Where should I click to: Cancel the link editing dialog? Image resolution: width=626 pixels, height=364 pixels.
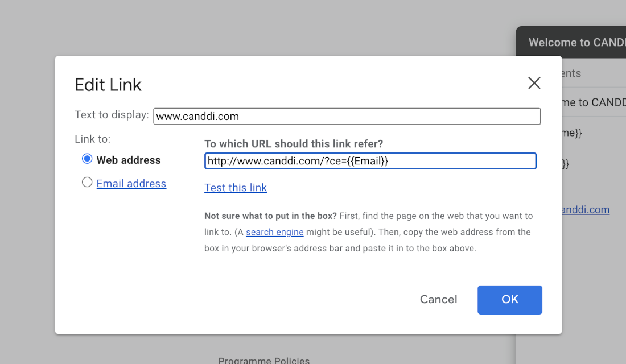coord(438,299)
